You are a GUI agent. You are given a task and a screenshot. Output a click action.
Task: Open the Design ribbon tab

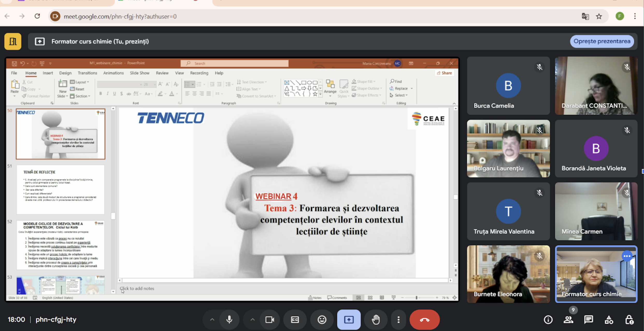[x=65, y=73]
